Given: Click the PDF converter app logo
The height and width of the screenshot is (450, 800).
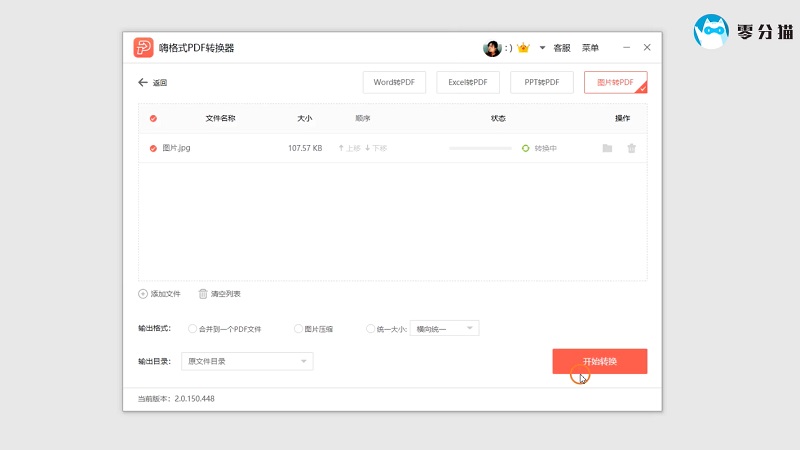Looking at the screenshot, I should click(x=143, y=47).
